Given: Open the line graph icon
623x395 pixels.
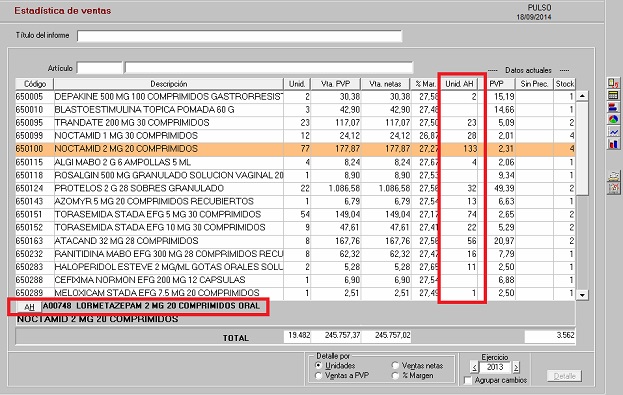Looking at the screenshot, I should coord(613,131).
